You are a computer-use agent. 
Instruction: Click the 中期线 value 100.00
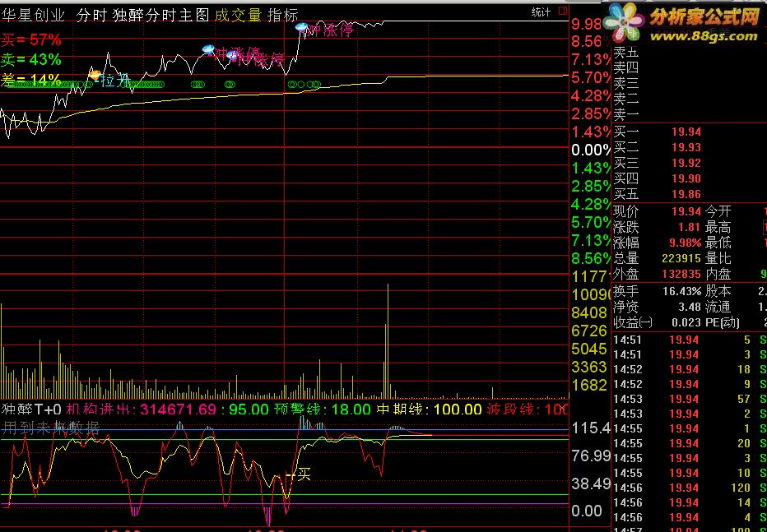458,409
